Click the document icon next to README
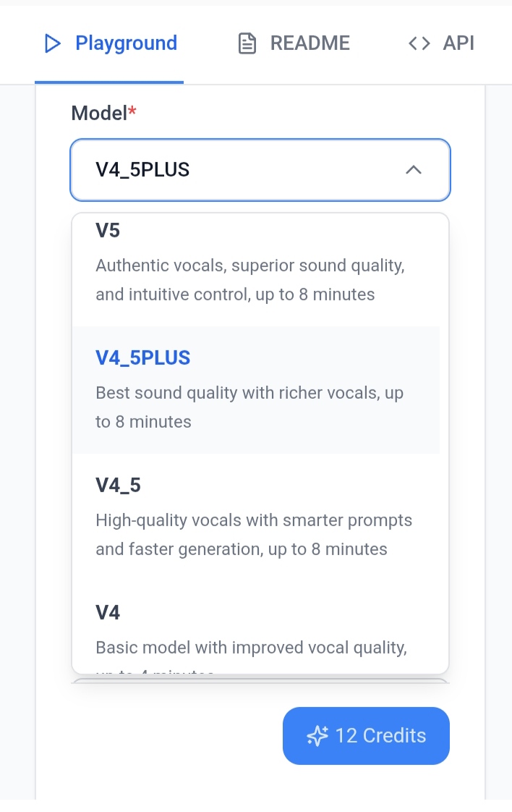 pyautogui.click(x=247, y=43)
